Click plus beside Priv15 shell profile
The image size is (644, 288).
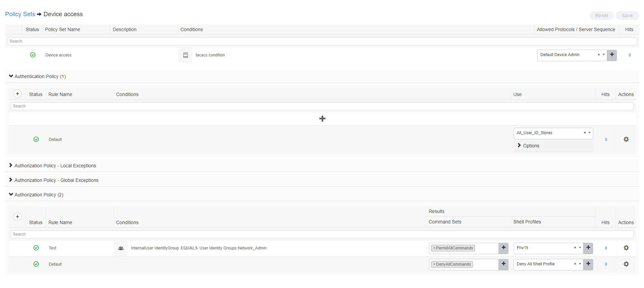click(x=588, y=248)
